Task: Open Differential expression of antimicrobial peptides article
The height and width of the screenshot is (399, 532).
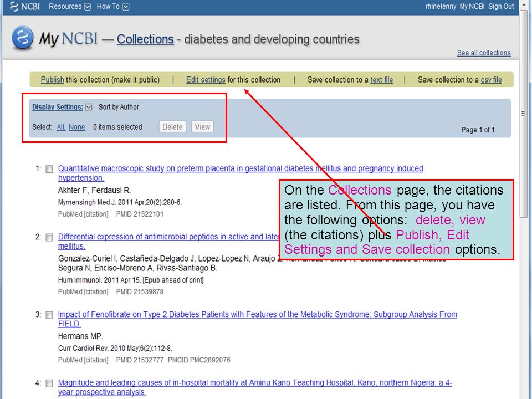Action: tap(168, 241)
